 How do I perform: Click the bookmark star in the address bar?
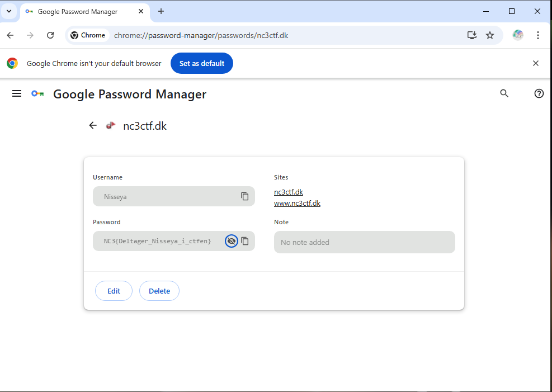click(490, 35)
